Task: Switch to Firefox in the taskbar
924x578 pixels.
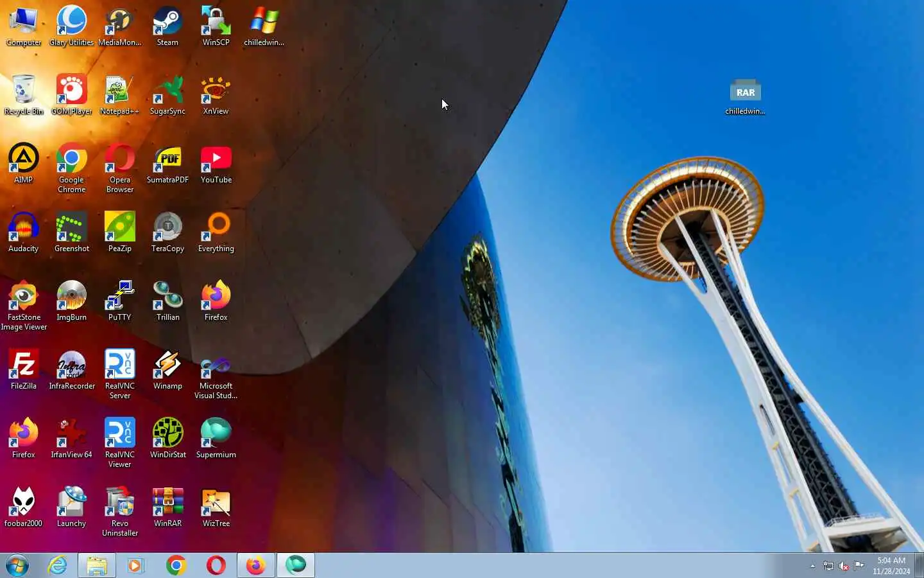Action: 256,566
